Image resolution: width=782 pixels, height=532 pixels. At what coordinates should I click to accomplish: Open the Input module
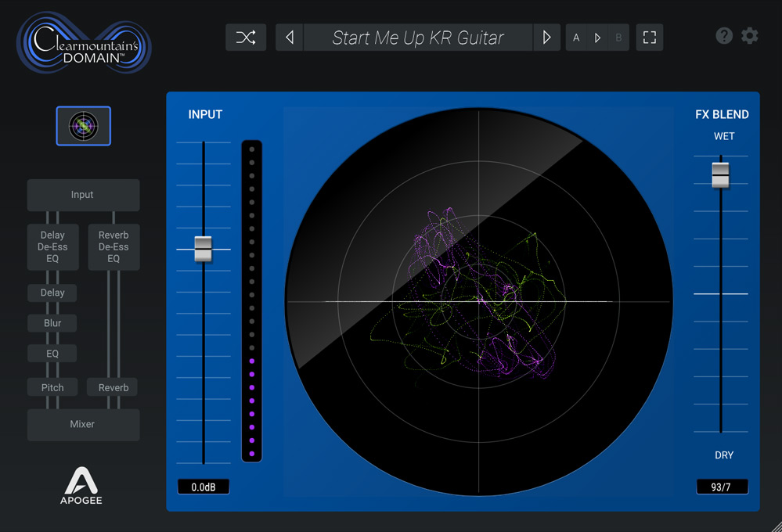click(83, 195)
